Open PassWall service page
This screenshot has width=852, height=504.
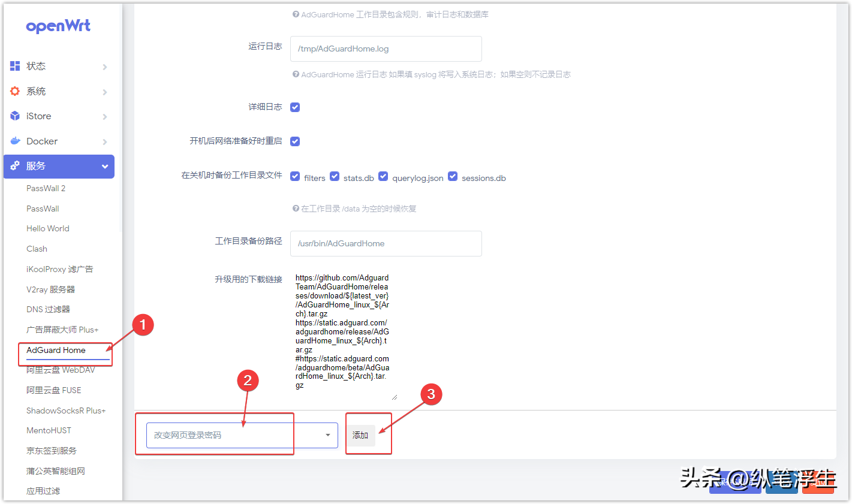coord(43,209)
